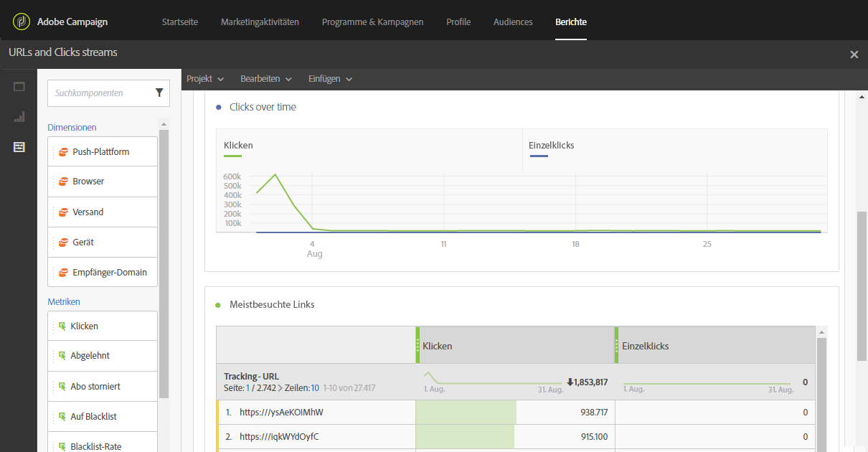
Task: Switch to the Marketingaktivitäten tab
Action: click(x=260, y=22)
